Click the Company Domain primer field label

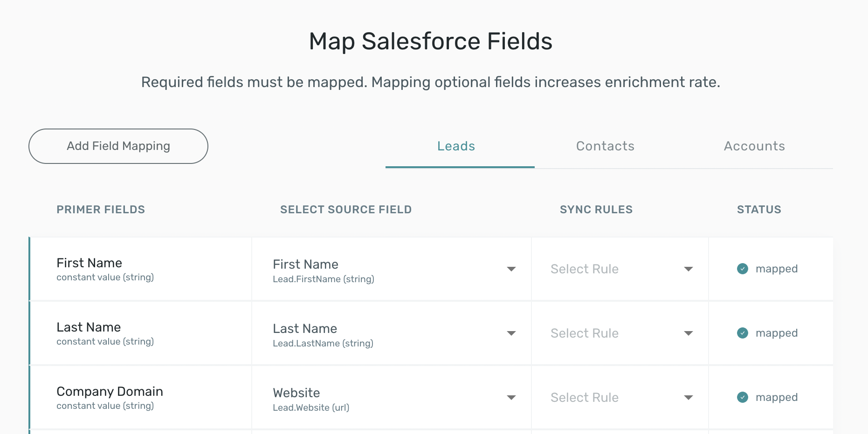[110, 392]
